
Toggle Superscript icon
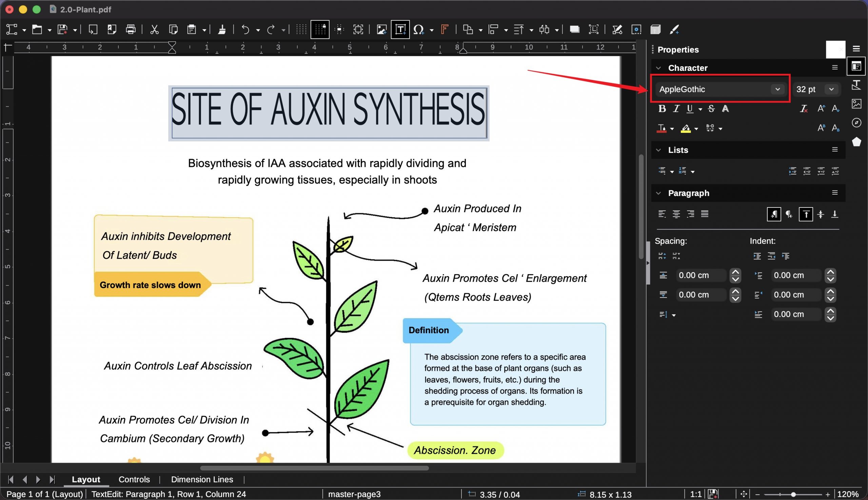click(x=821, y=128)
